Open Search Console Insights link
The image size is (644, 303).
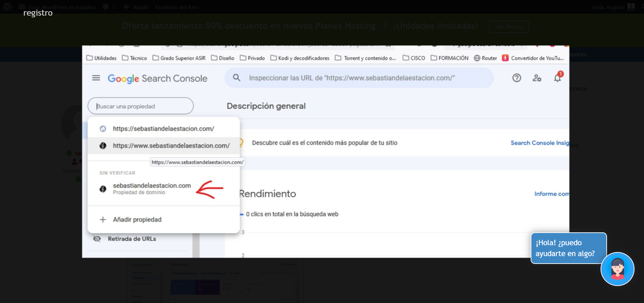pyautogui.click(x=540, y=143)
